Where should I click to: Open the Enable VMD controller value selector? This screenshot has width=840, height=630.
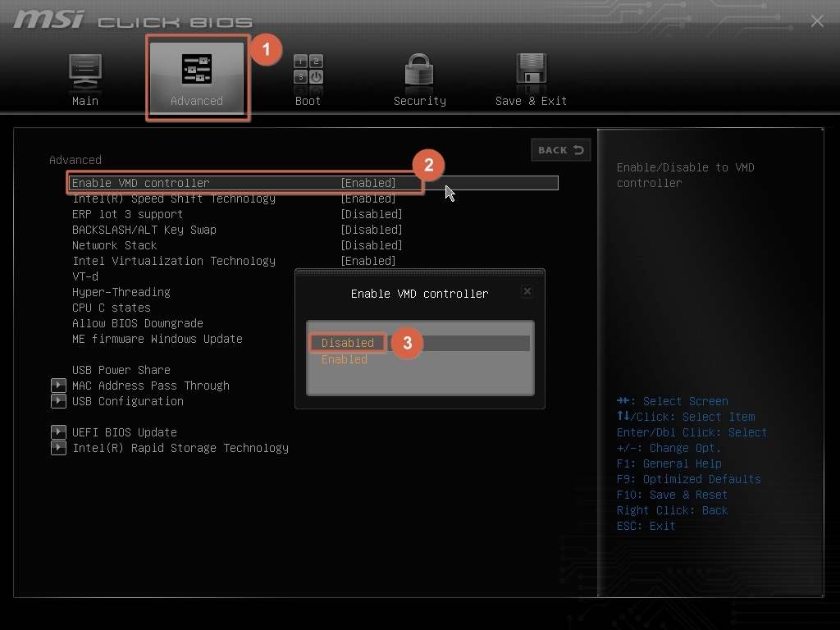368,182
